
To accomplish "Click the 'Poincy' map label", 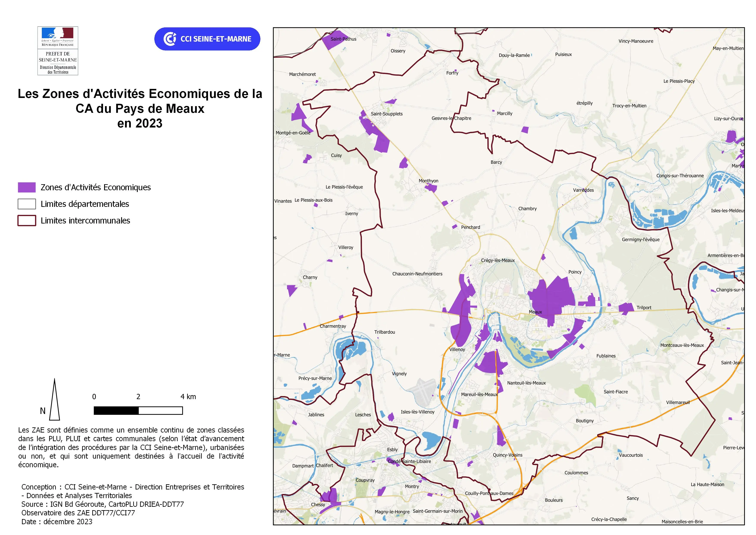I will [x=575, y=272].
